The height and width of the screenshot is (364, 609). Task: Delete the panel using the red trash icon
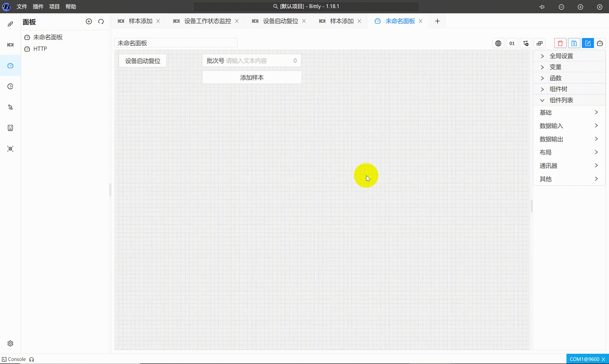coord(560,43)
